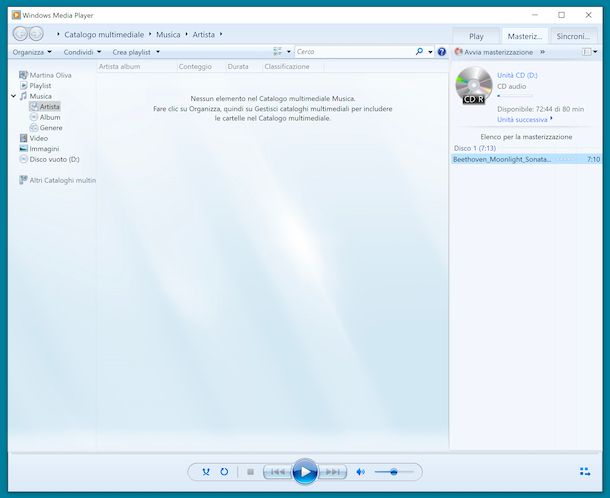Click the Windows Media Player title icon
This screenshot has width=610, height=498.
coord(16,15)
